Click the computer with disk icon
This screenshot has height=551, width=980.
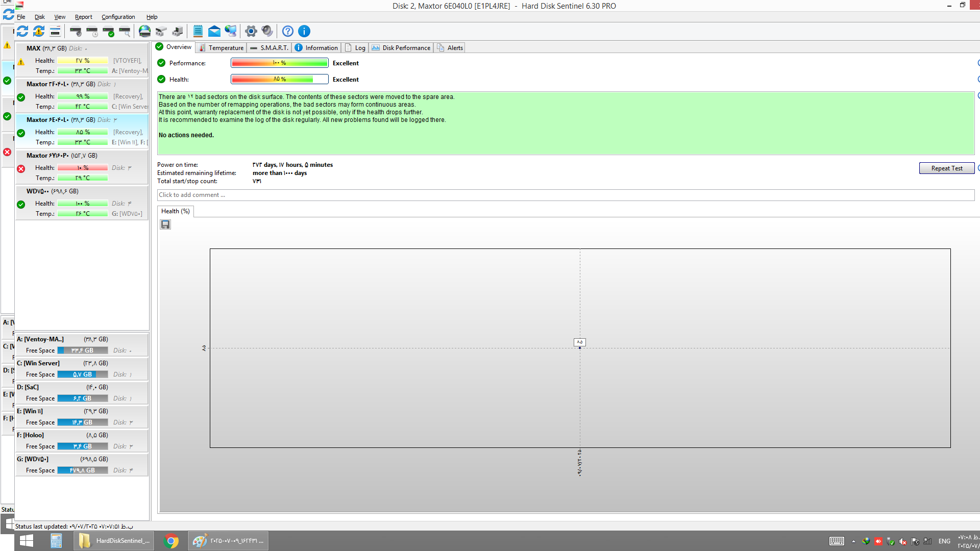[178, 31]
